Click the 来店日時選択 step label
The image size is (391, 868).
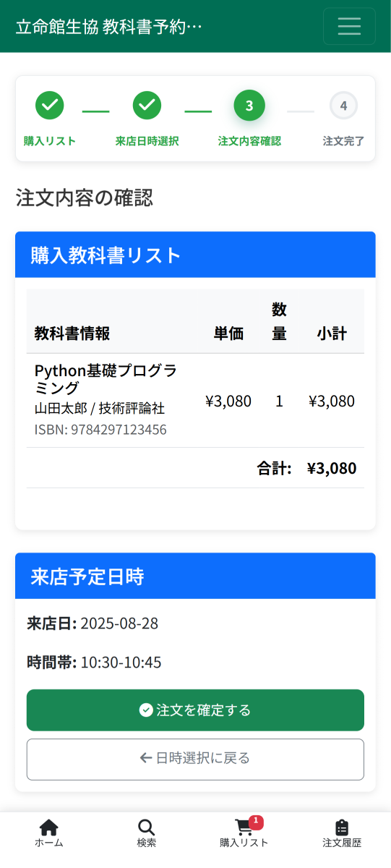147,141
